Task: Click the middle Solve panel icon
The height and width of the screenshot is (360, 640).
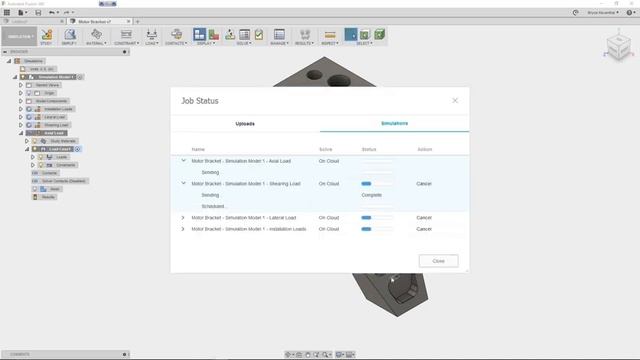Action: [244, 35]
